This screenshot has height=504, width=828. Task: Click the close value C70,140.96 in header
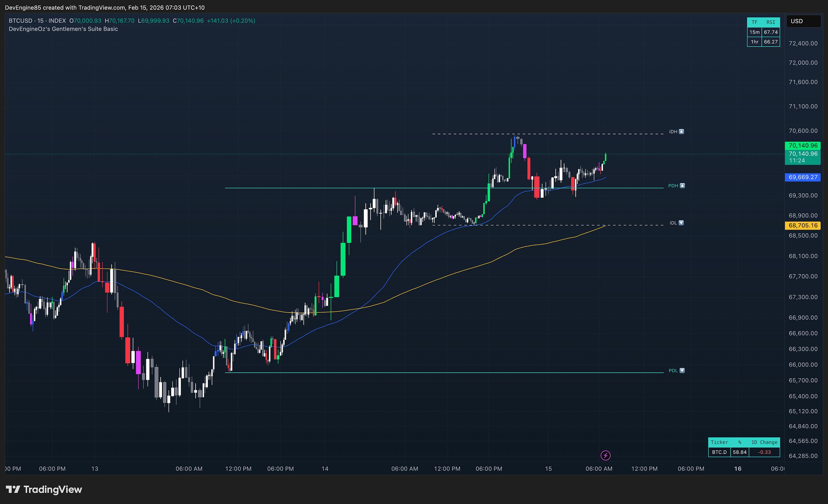188,21
